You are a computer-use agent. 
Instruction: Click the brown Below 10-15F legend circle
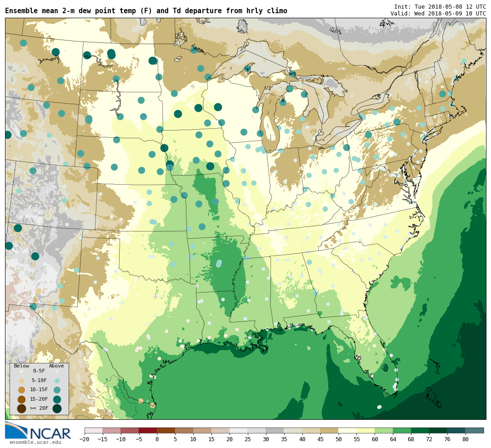pos(22,390)
